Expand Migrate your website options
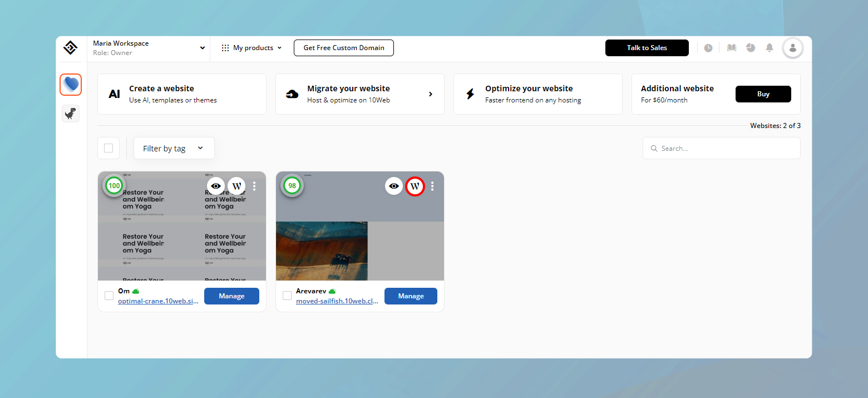Viewport: 868px width, 398px height. 430,94
